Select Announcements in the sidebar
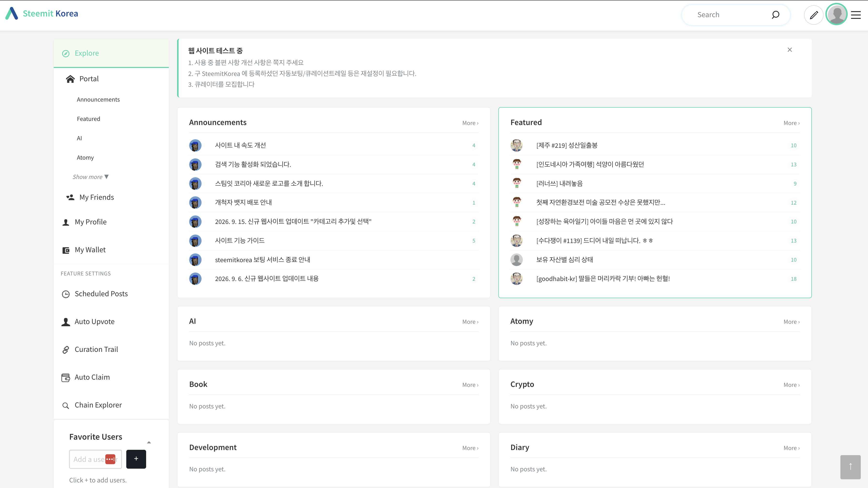868x488 pixels. pyautogui.click(x=98, y=99)
